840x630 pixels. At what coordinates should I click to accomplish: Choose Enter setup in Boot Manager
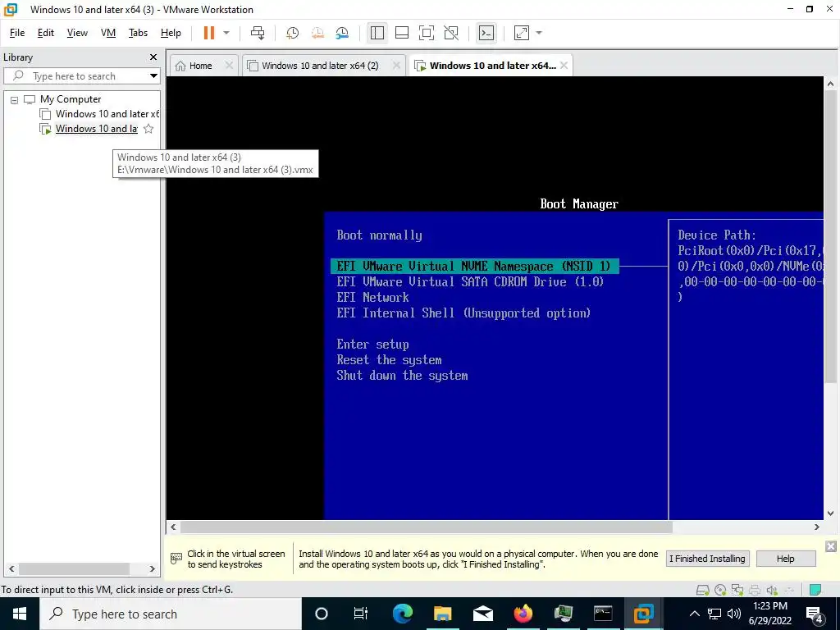point(372,345)
